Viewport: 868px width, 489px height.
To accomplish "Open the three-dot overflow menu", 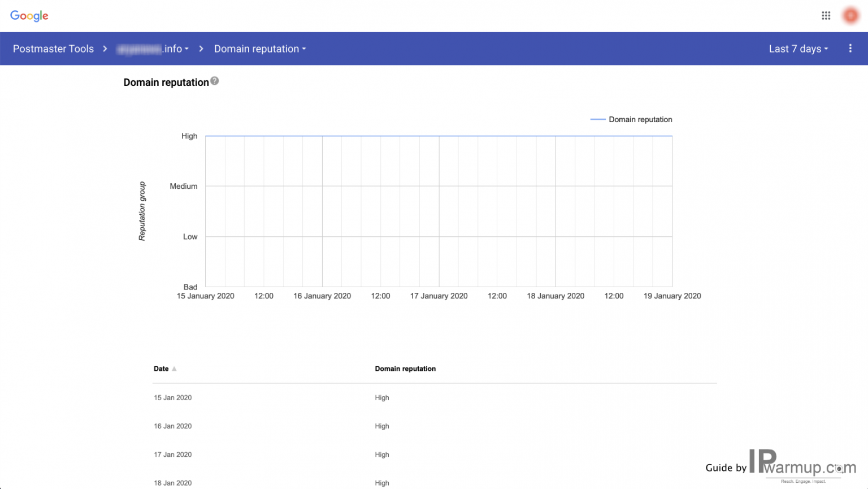I will [850, 49].
